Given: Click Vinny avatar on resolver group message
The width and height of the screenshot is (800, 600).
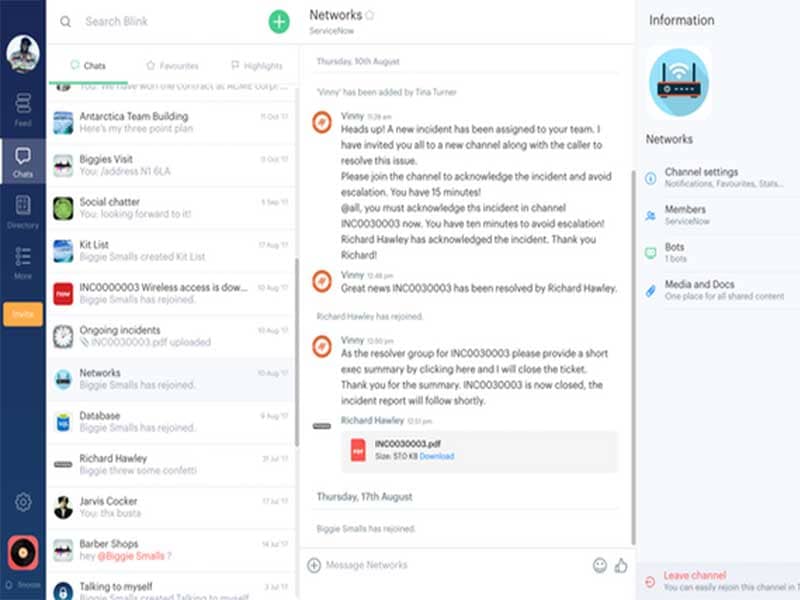Looking at the screenshot, I should [322, 347].
